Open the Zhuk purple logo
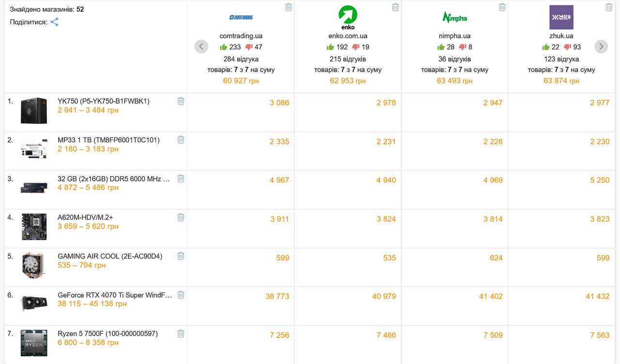The width and height of the screenshot is (620, 364). [561, 17]
